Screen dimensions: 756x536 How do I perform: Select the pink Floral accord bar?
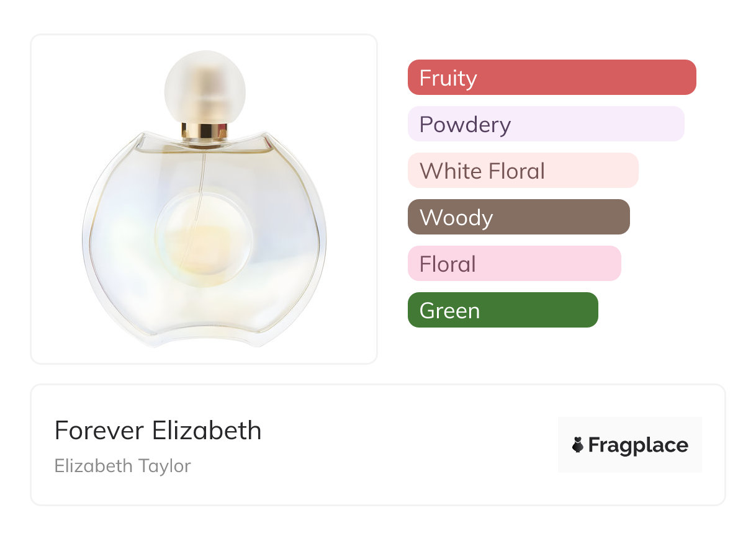[x=514, y=264]
